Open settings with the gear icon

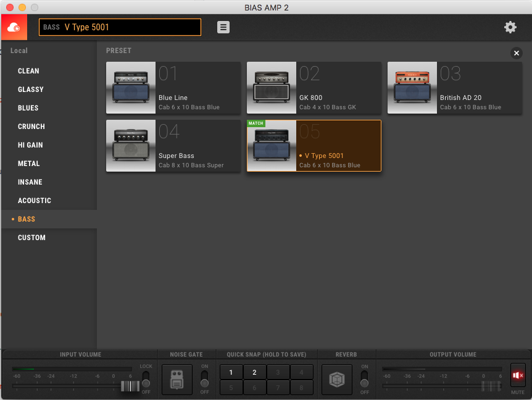point(510,27)
